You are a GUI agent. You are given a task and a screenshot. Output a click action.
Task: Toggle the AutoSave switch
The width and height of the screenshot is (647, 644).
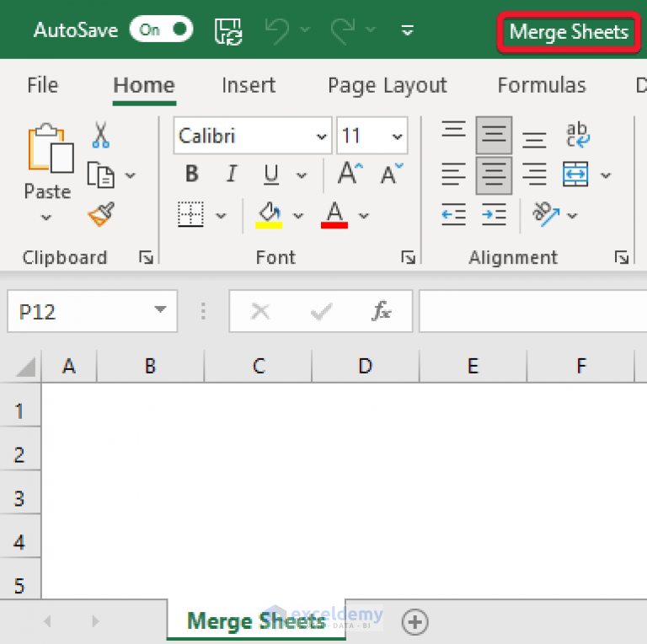[x=161, y=30]
